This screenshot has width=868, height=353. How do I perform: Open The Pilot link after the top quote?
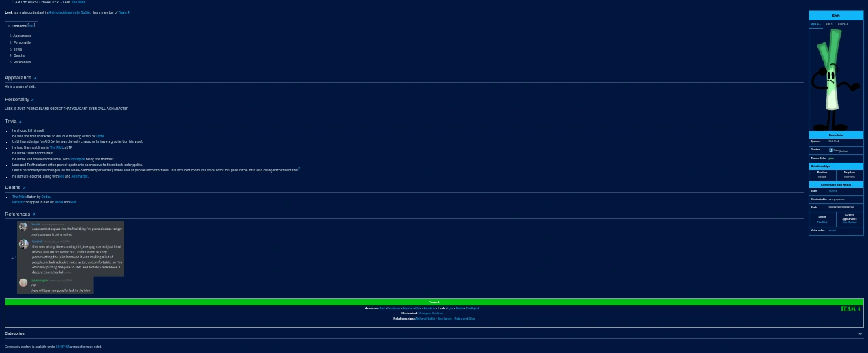pyautogui.click(x=79, y=2)
